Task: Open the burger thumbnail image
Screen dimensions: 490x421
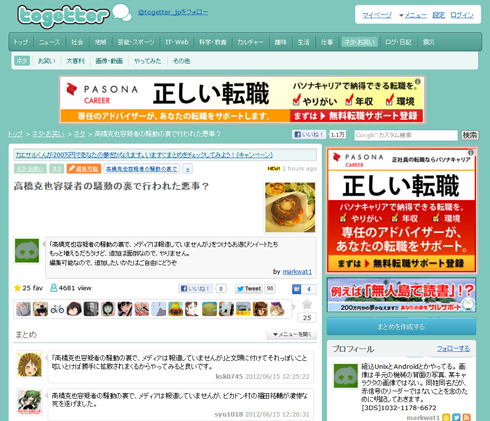Action: pyautogui.click(x=290, y=207)
